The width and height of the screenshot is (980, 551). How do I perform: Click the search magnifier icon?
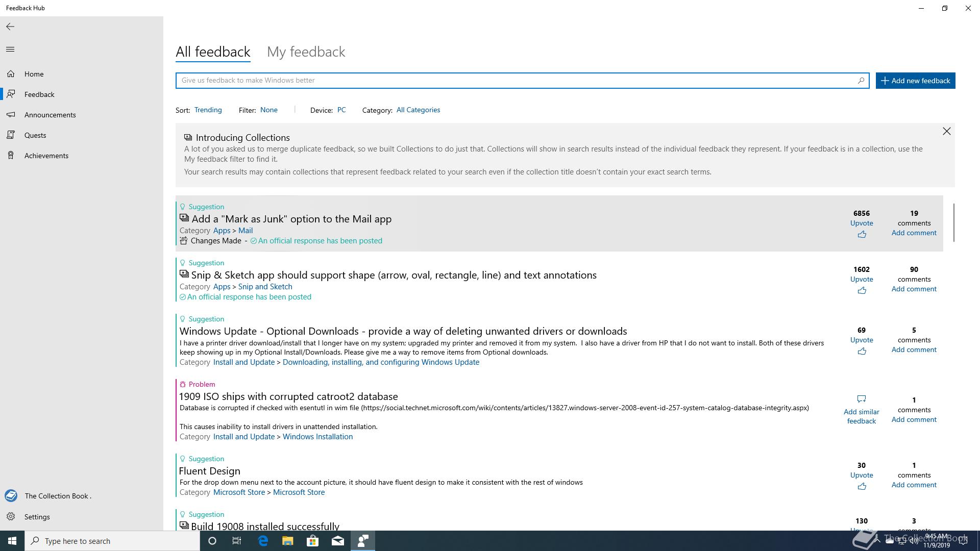(x=861, y=80)
